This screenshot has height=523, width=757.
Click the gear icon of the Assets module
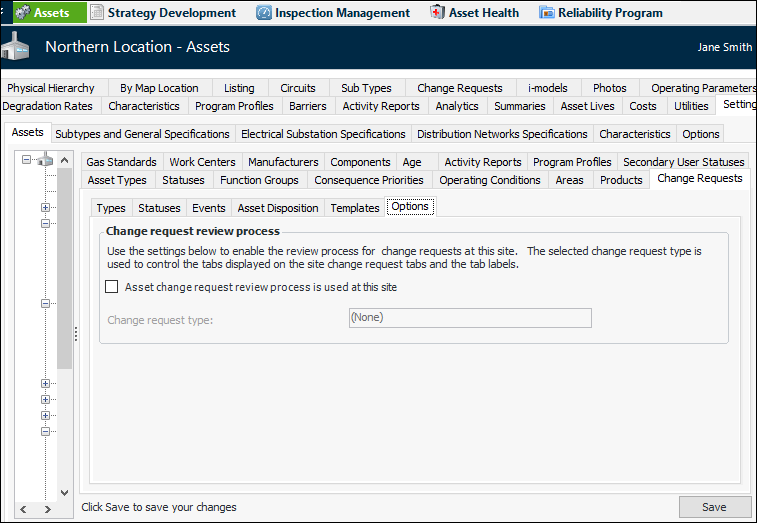(22, 13)
